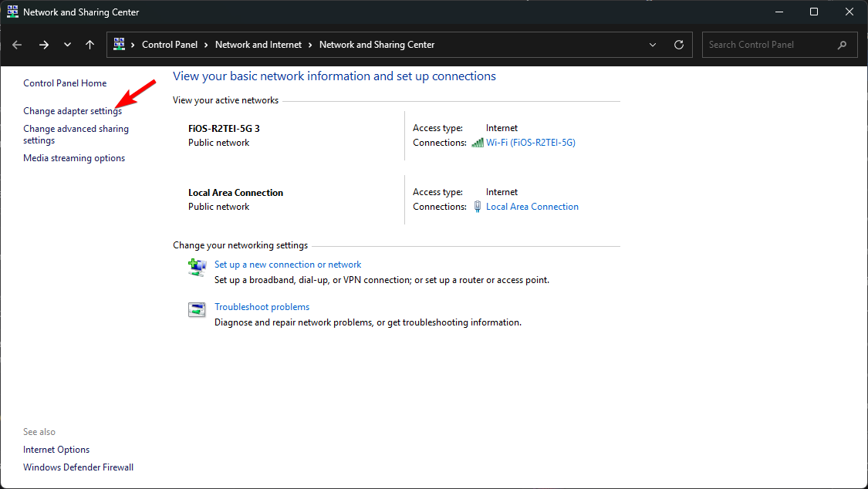Screen dimensions: 868x489
Task: Open Wi-Fi (FiOS-R2TEI-5G) connection status
Action: (x=530, y=143)
